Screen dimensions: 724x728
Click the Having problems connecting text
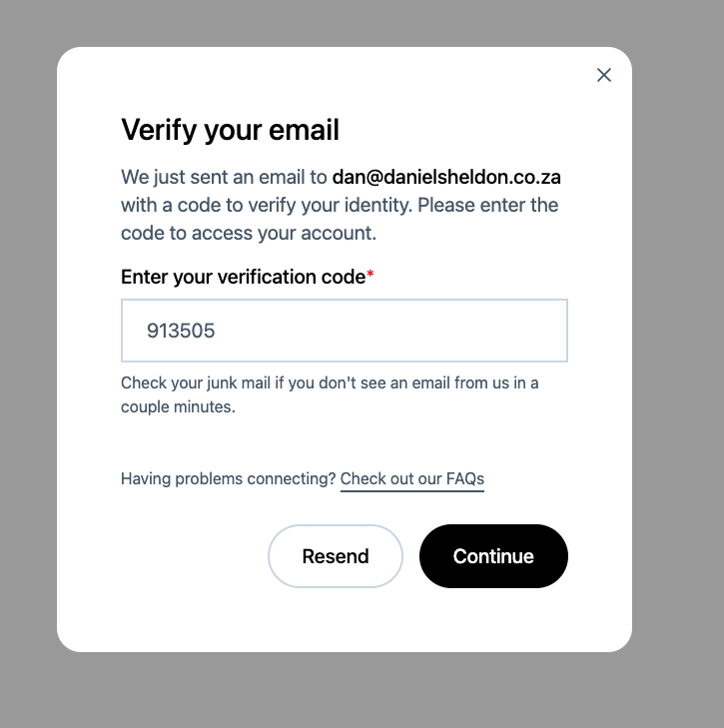228,479
